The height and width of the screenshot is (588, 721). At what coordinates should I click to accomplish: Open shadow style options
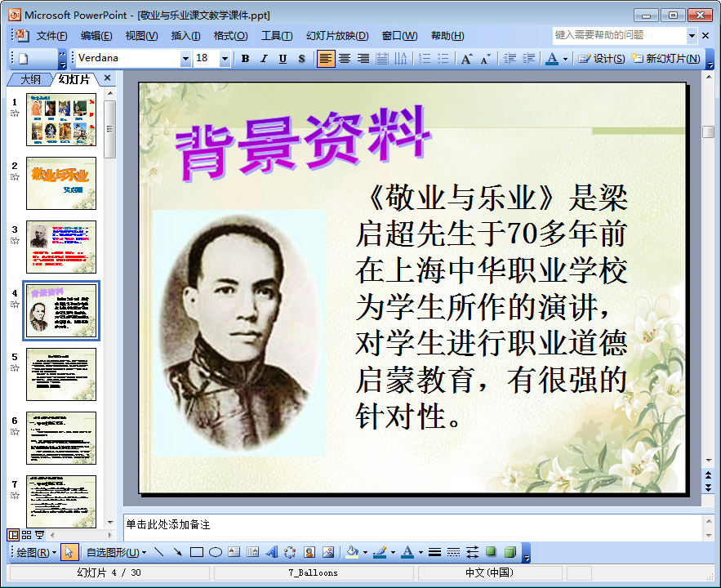pos(491,552)
